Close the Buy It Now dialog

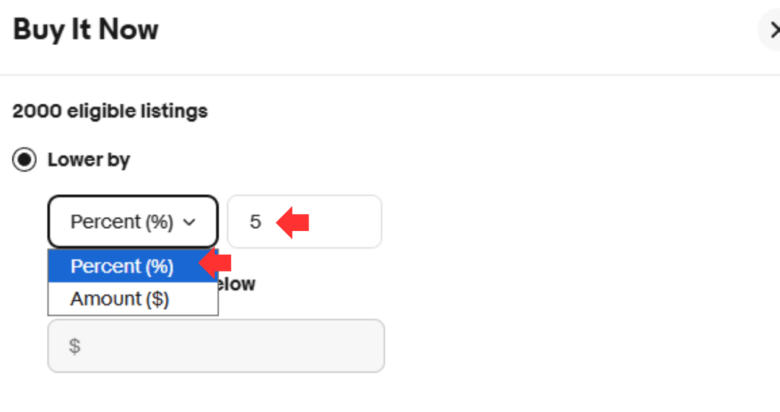click(x=773, y=30)
